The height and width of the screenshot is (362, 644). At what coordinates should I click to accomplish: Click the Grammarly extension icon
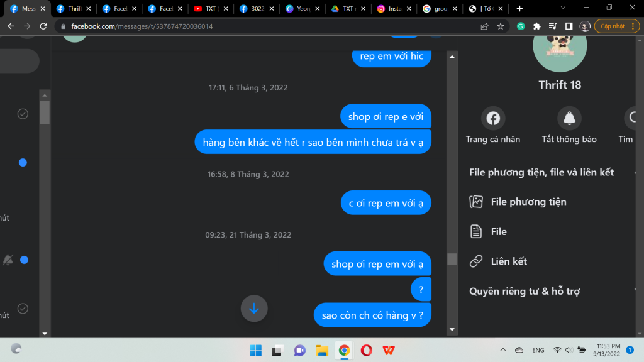coord(521,26)
